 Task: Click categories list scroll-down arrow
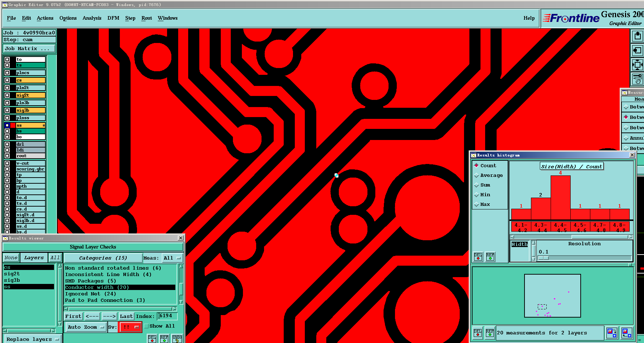click(181, 302)
